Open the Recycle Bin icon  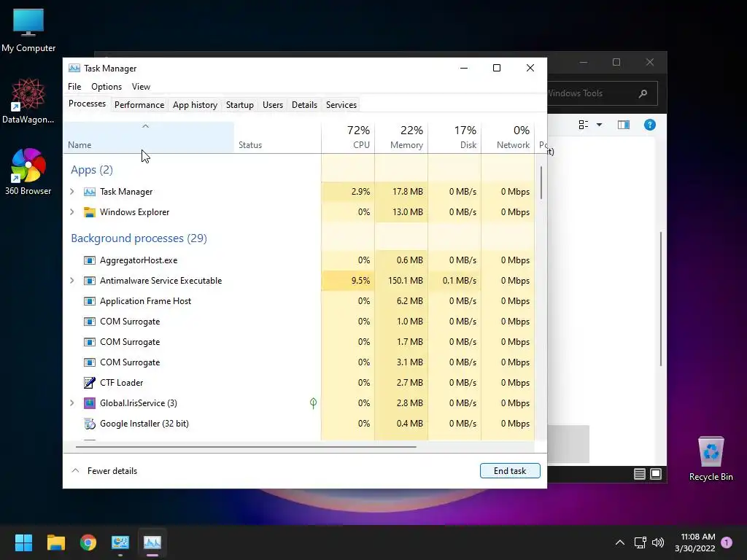[711, 458]
